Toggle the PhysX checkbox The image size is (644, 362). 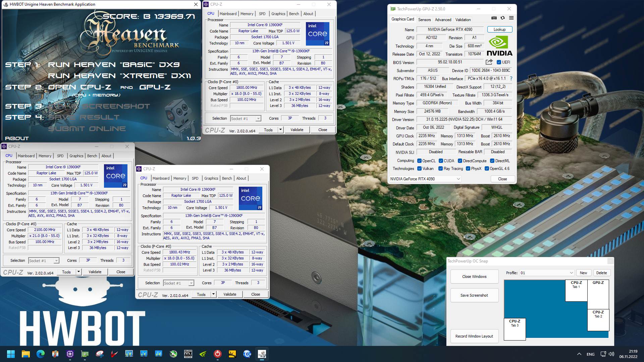[x=468, y=169]
